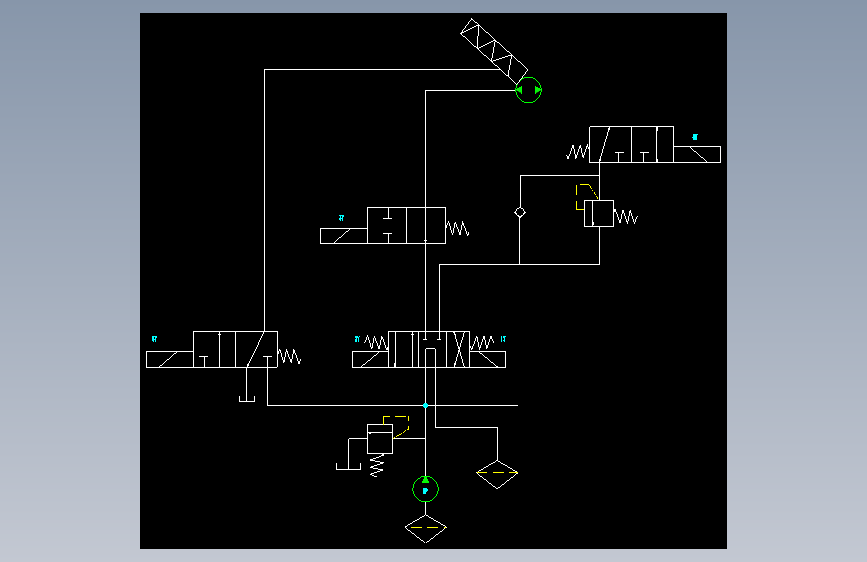Click the spring right of the middle valve

[457, 228]
